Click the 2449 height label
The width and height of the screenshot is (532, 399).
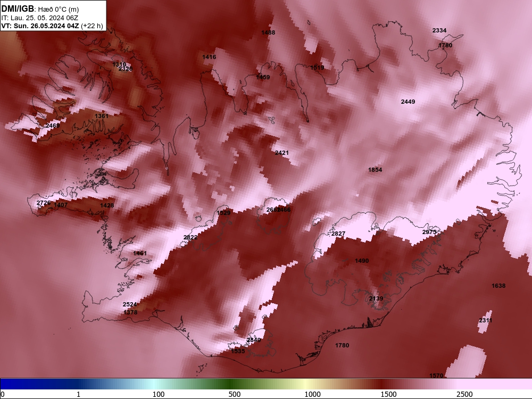[408, 102]
